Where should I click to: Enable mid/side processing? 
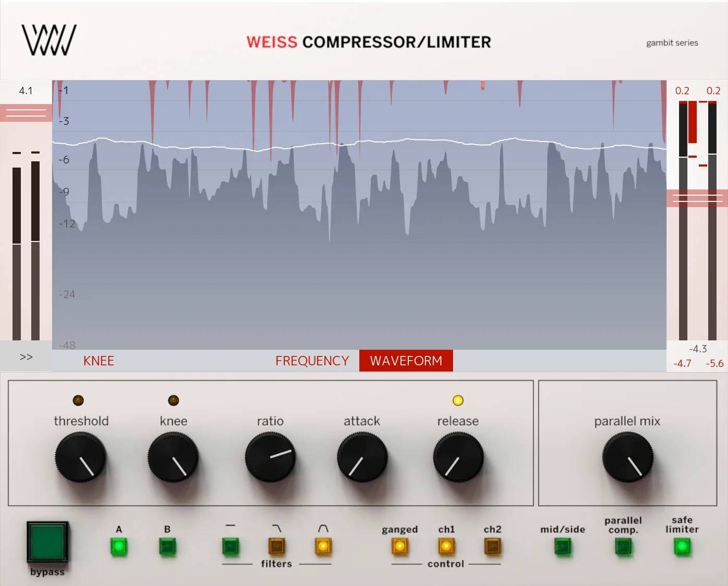[562, 547]
